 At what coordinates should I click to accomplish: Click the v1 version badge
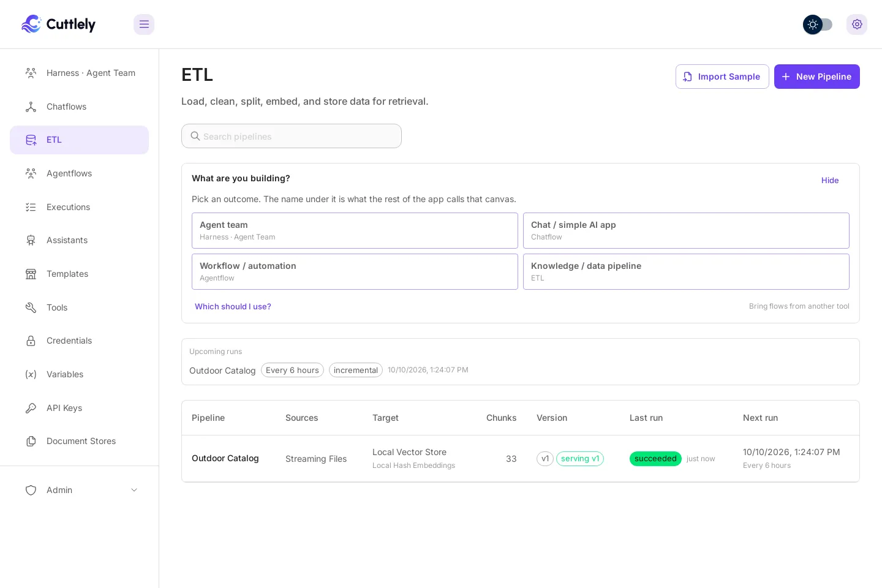pos(545,459)
